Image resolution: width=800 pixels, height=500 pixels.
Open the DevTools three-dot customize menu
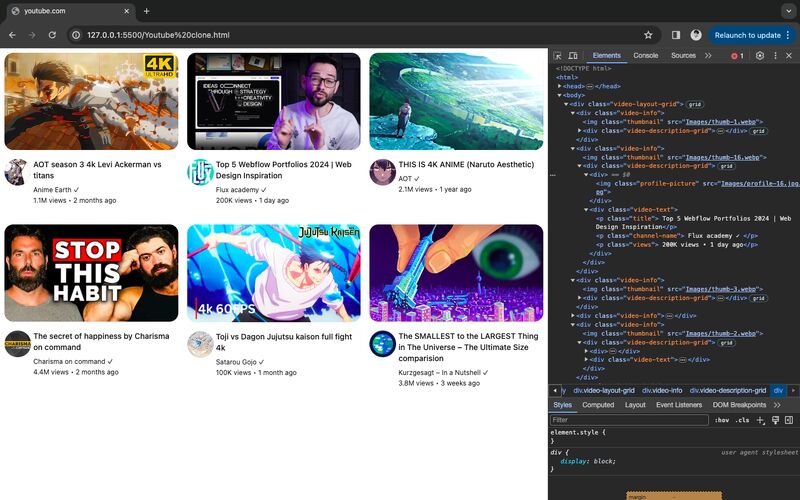[x=776, y=56]
